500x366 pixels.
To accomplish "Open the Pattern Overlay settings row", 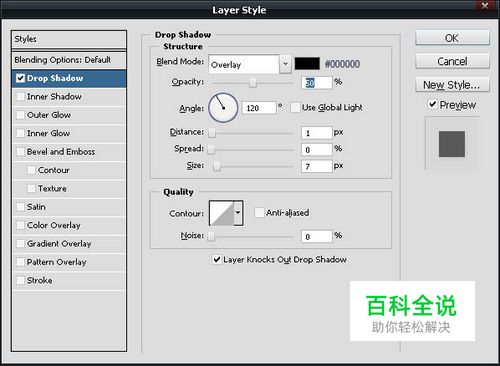I will [x=69, y=262].
